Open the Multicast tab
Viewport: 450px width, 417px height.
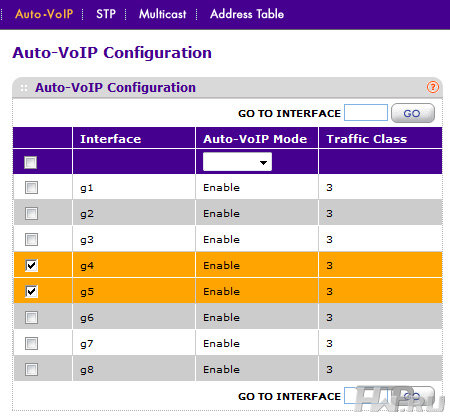[163, 14]
